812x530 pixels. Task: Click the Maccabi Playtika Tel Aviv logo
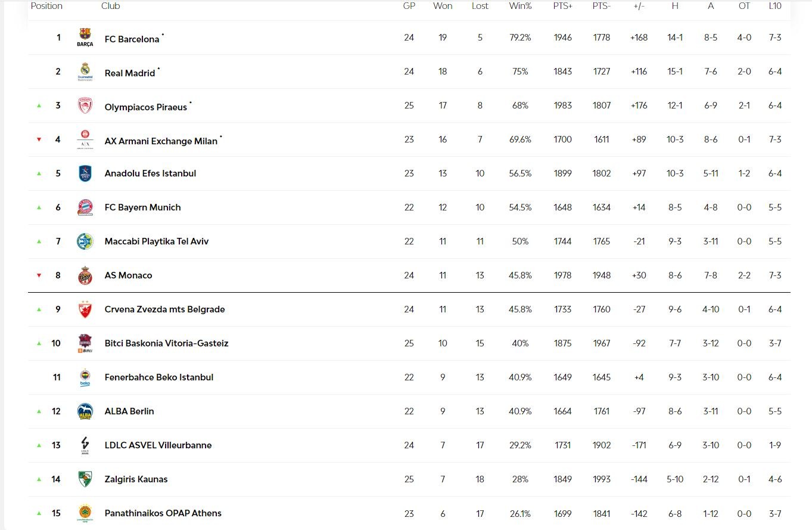(85, 241)
